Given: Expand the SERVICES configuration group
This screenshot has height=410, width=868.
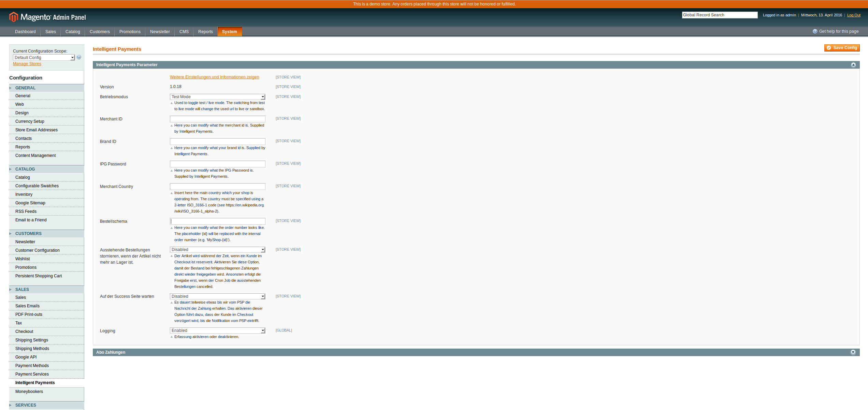Looking at the screenshot, I should pos(46,405).
